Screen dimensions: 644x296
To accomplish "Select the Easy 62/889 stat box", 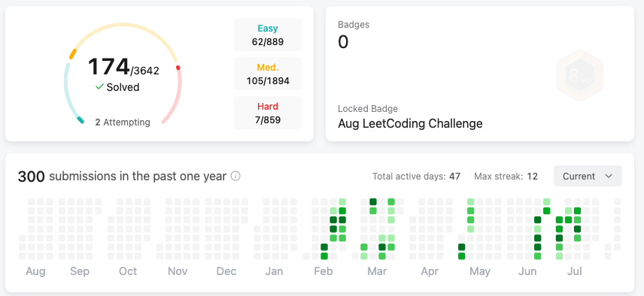I will 268,35.
